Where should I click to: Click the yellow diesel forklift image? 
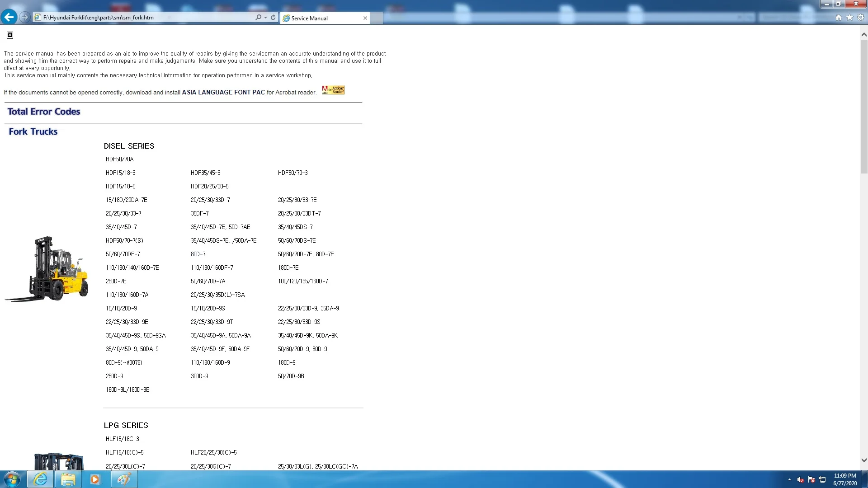tap(47, 268)
